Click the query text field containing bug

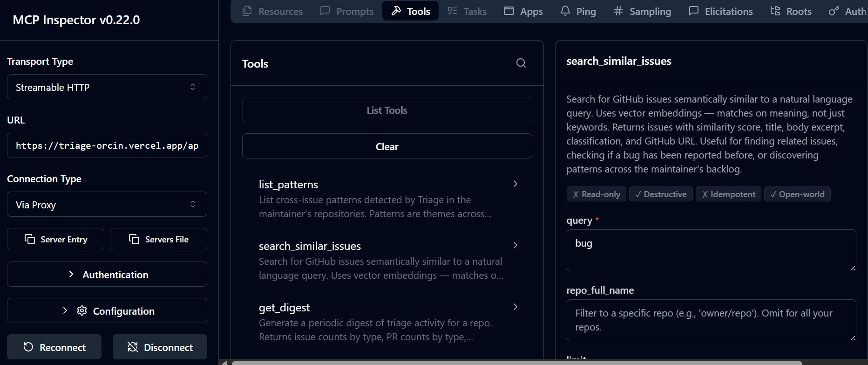click(711, 250)
